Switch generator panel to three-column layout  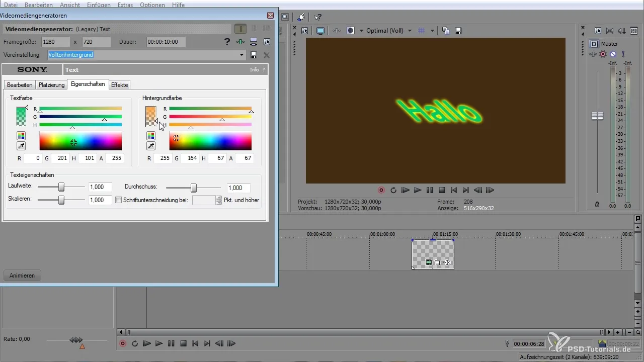pyautogui.click(x=267, y=29)
